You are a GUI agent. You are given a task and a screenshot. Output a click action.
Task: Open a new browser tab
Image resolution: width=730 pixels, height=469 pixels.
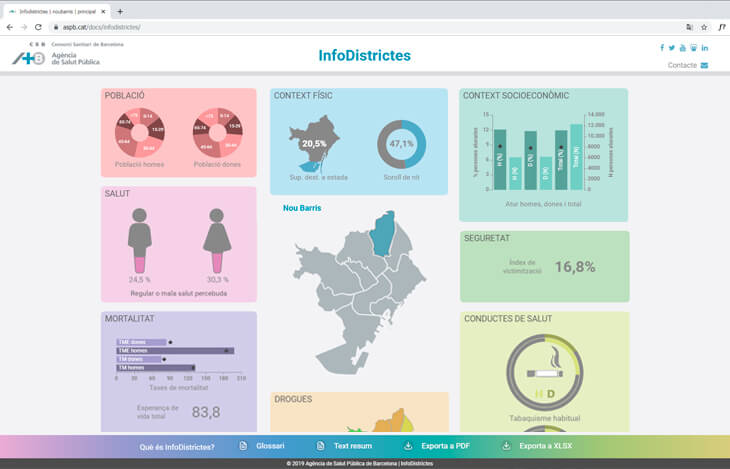coord(120,11)
